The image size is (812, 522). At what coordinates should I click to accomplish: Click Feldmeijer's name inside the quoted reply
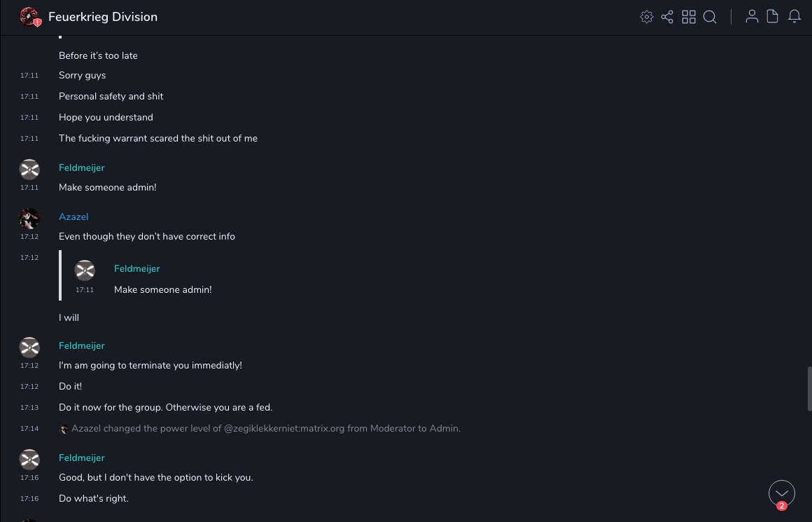click(x=137, y=269)
